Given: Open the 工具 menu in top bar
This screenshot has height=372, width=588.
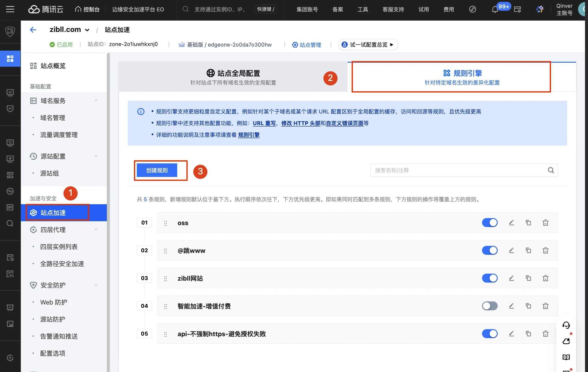Looking at the screenshot, I should point(363,9).
